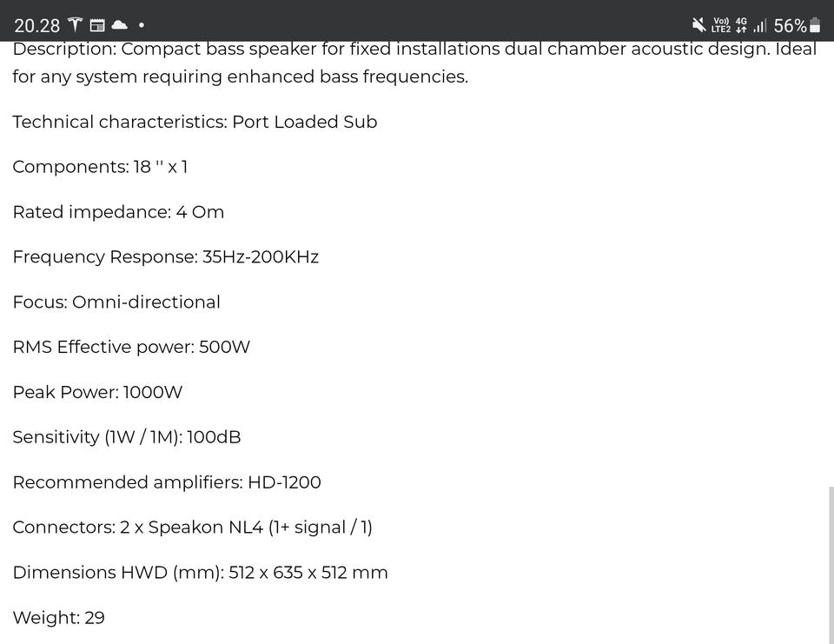Tap the small dot notification indicator

pyautogui.click(x=142, y=25)
